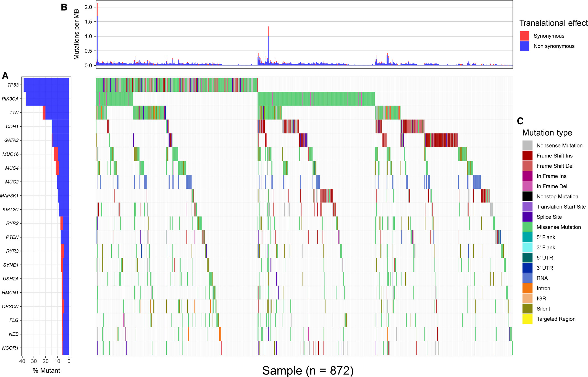Select the 5' Flank teal swatch
Viewport: 588px width, 377px height.
tap(527, 238)
